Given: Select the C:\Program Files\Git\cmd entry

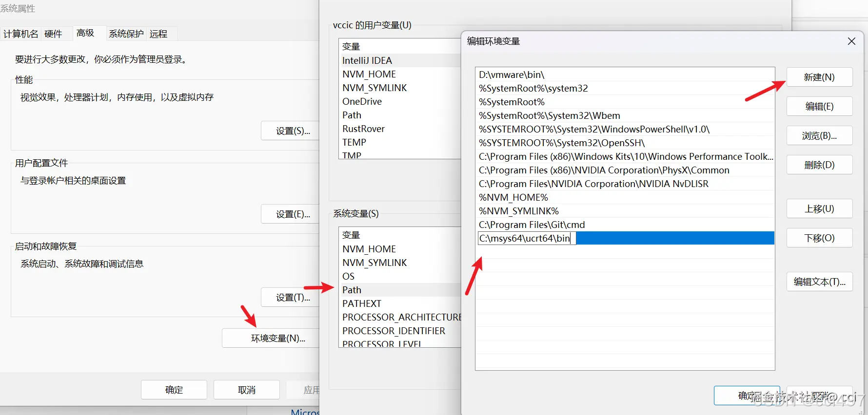Looking at the screenshot, I should tap(625, 225).
